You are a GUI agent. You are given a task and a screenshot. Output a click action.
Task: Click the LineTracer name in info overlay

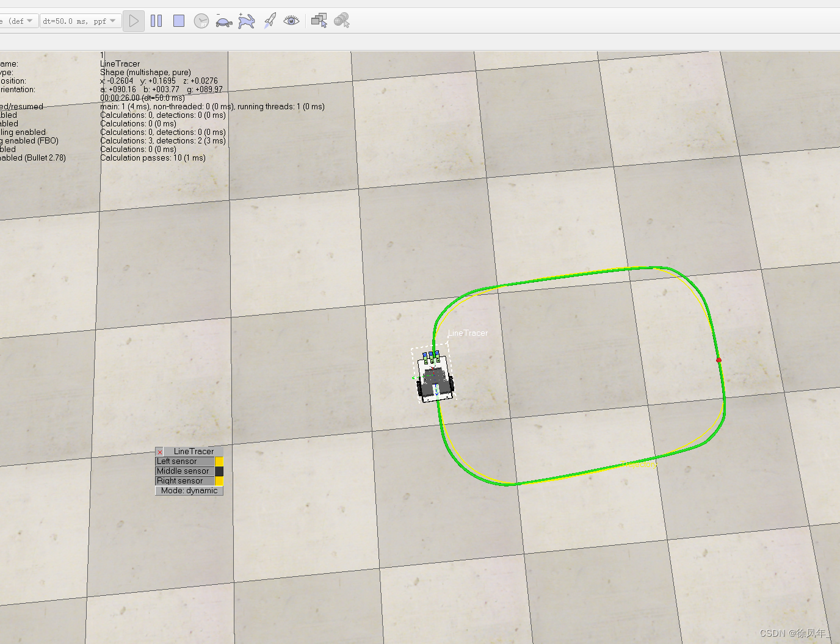point(120,63)
